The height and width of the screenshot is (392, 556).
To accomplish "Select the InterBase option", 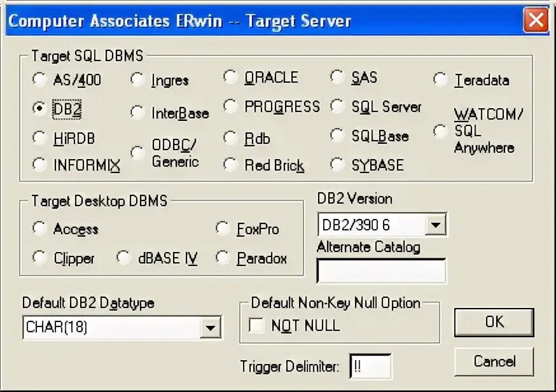I will coord(137,113).
